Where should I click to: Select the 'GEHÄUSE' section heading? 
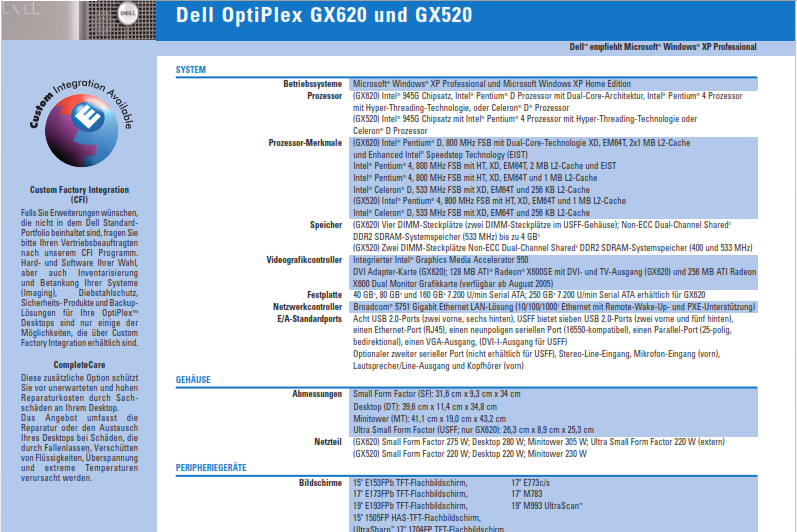(193, 380)
